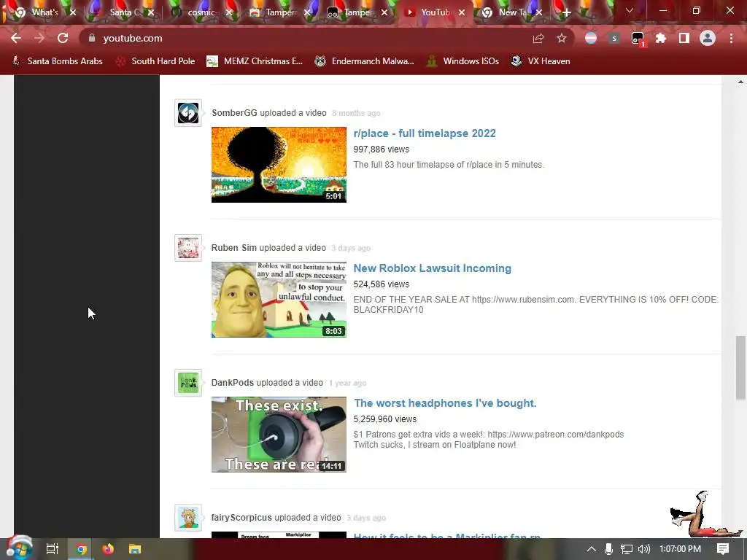The width and height of the screenshot is (747, 560).
Task: Go back to the previous page
Action: [16, 38]
